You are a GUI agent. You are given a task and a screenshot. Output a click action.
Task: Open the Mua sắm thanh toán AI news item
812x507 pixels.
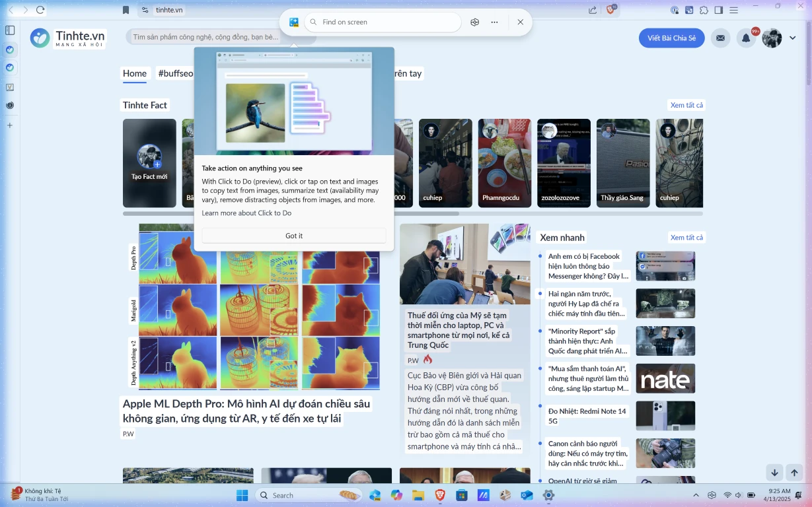click(x=588, y=378)
